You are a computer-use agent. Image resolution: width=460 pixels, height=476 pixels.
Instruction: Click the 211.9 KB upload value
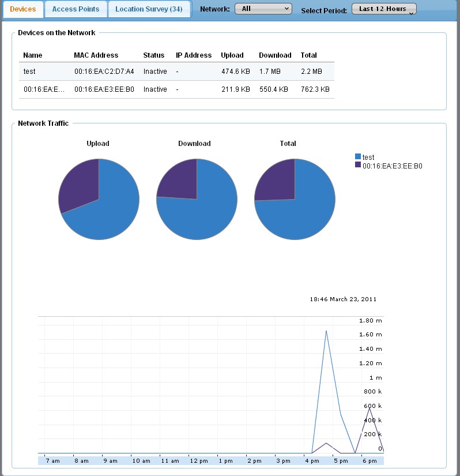point(236,89)
